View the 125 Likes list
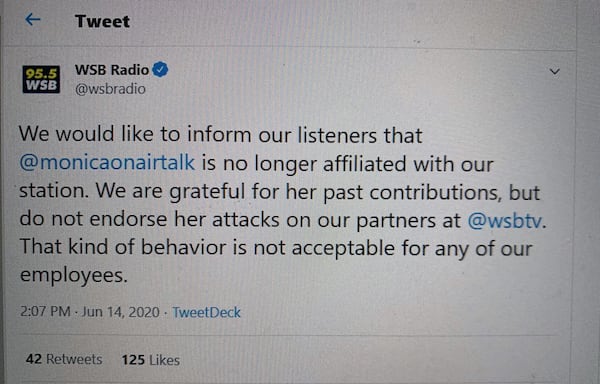Viewport: 600px width, 384px height. click(150, 360)
